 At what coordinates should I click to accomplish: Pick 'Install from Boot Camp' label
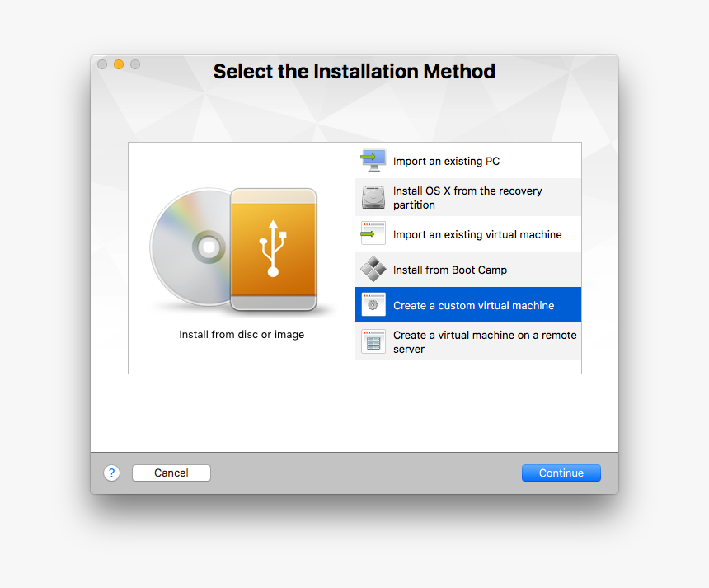point(450,270)
